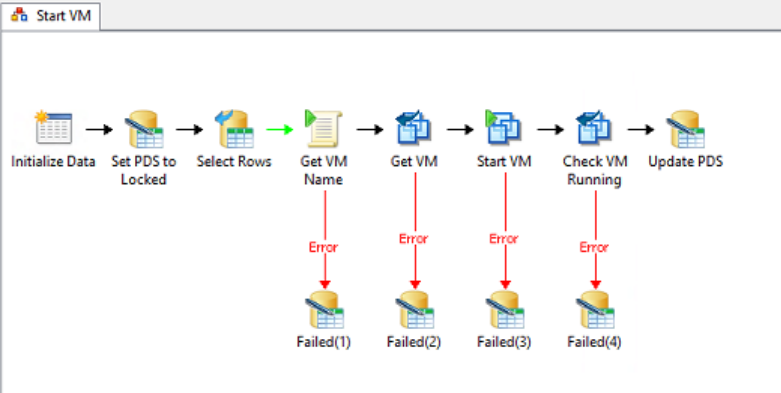Click the 'Failed(1)' label text
The image size is (781, 393).
point(324,342)
